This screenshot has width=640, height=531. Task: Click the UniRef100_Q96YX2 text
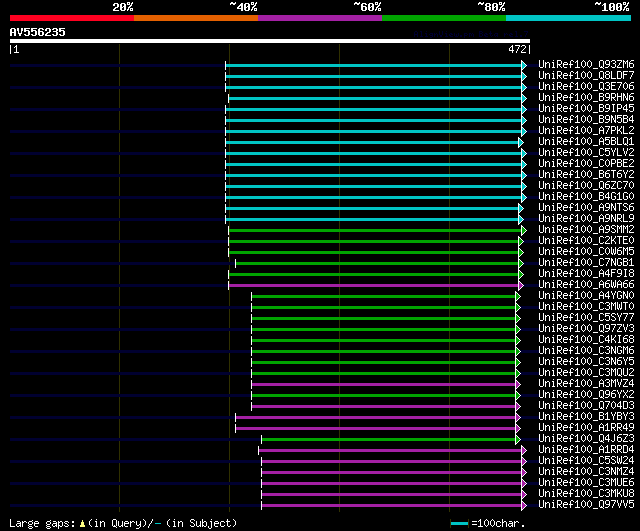tap(586, 395)
